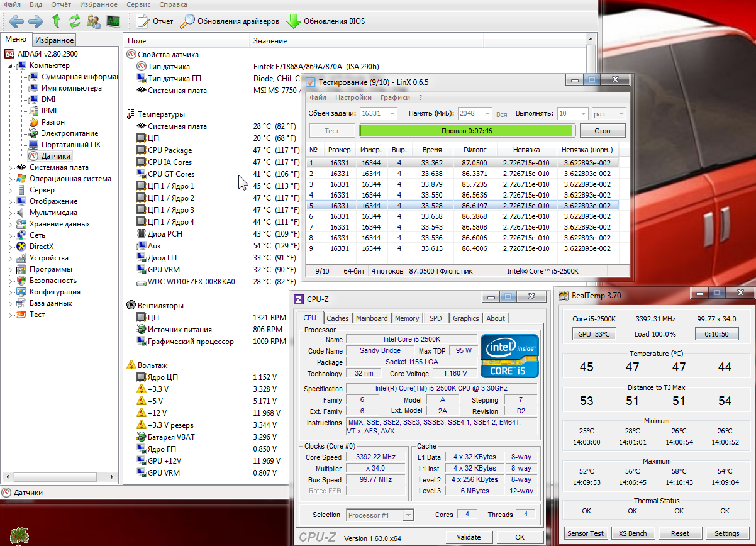Viewport: 756px width, 546px height.
Task: Open the SPD tab in CPU-Z
Action: click(436, 318)
